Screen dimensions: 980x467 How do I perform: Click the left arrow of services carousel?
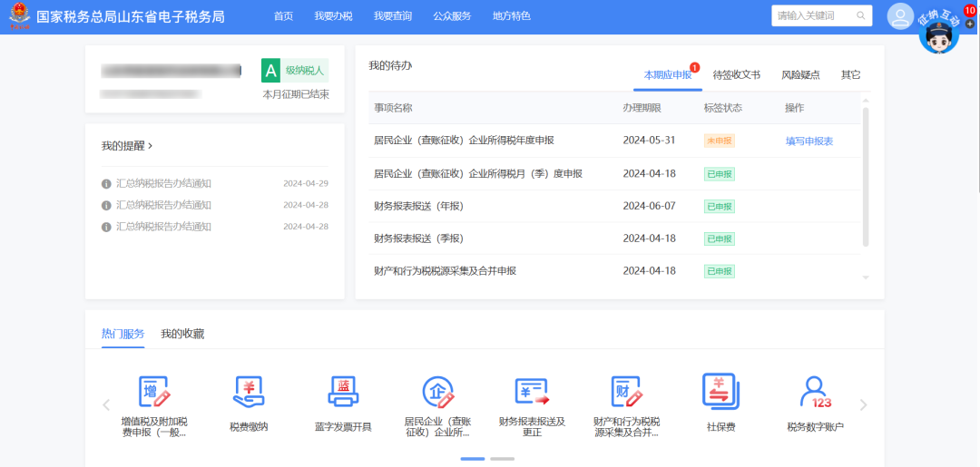tap(106, 404)
